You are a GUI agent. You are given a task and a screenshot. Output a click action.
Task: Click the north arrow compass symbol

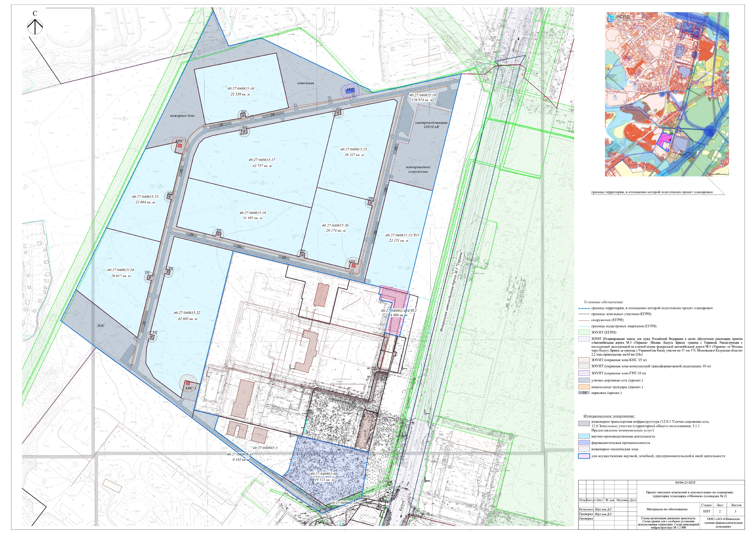pyautogui.click(x=35, y=27)
